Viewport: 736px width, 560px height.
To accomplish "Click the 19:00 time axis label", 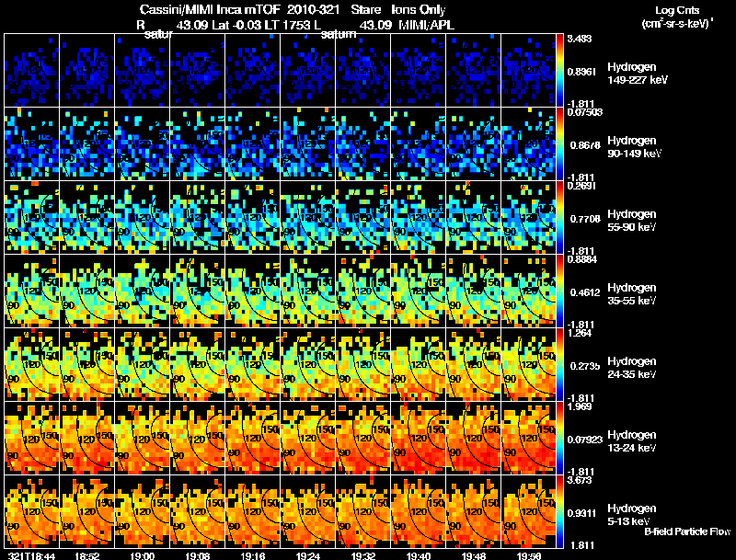I will (x=143, y=555).
